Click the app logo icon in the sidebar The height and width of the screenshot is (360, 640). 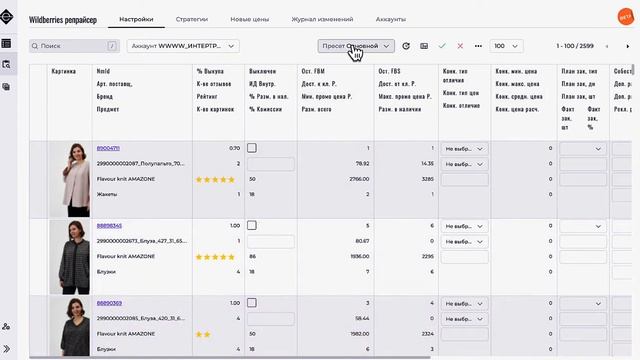click(x=7, y=17)
